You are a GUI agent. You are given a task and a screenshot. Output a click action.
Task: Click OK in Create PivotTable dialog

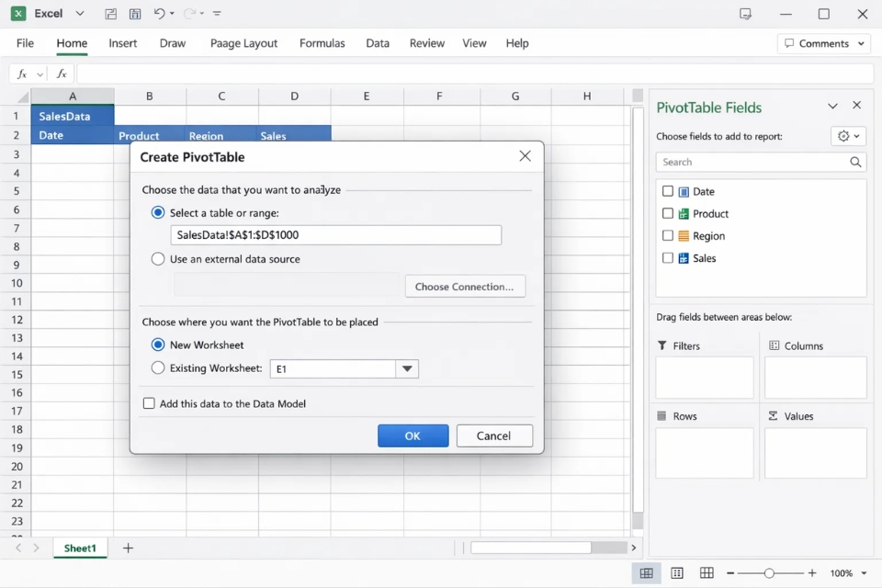[413, 435]
